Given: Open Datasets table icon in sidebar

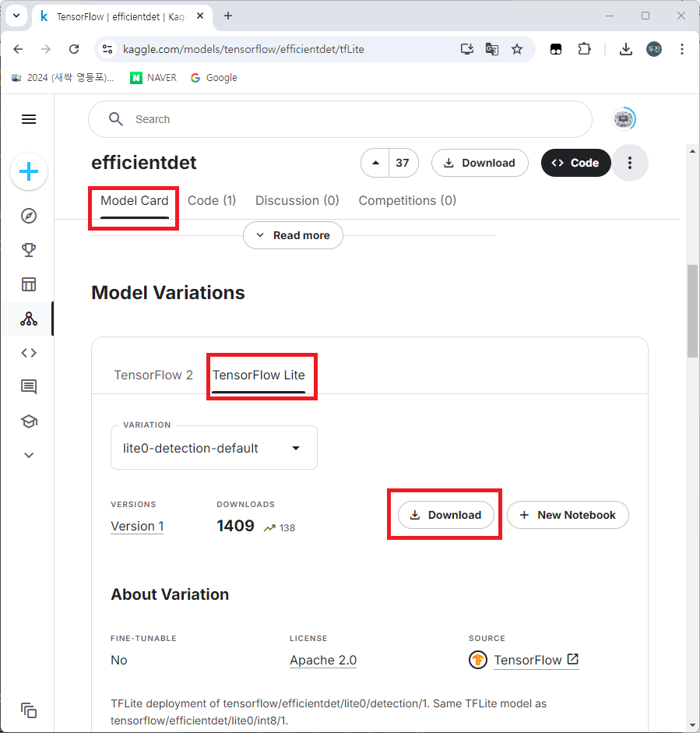Looking at the screenshot, I should pos(29,284).
